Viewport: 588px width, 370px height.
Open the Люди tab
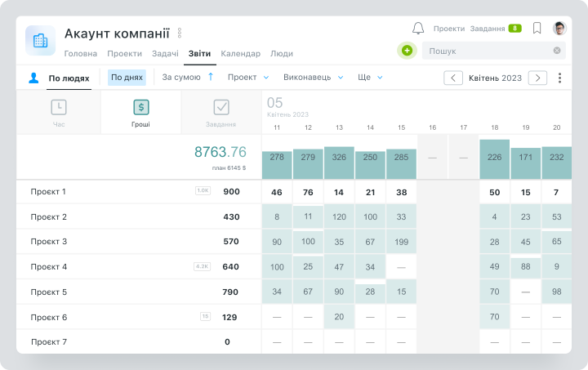pos(282,54)
